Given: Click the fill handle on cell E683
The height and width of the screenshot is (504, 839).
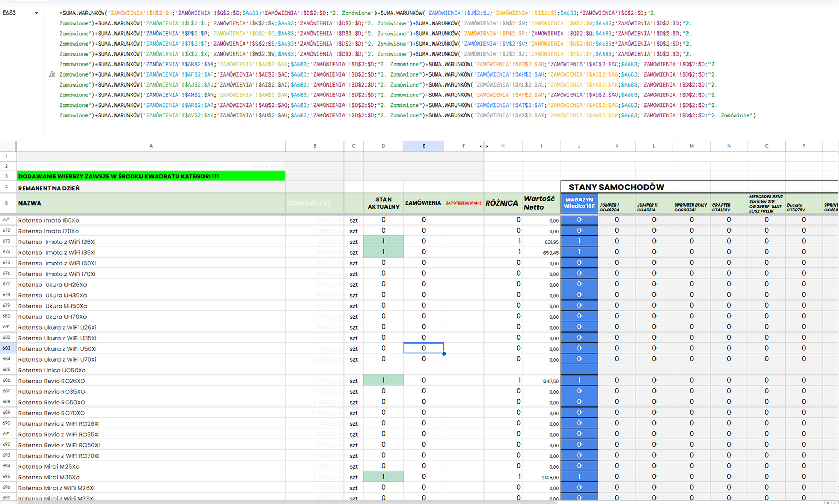Looking at the screenshot, I should coord(444,353).
